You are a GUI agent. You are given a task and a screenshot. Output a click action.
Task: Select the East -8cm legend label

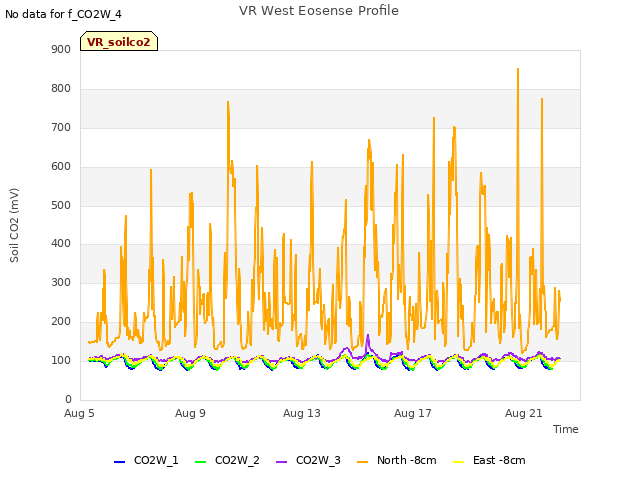click(499, 460)
